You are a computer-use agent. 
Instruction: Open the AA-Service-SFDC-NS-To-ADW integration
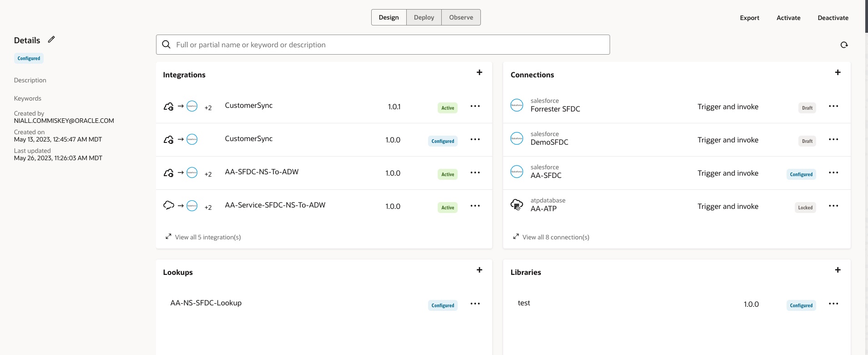275,205
